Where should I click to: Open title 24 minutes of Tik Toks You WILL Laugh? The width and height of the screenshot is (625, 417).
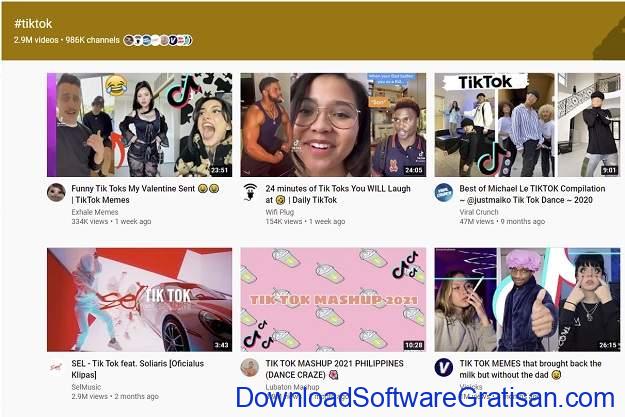click(x=338, y=194)
